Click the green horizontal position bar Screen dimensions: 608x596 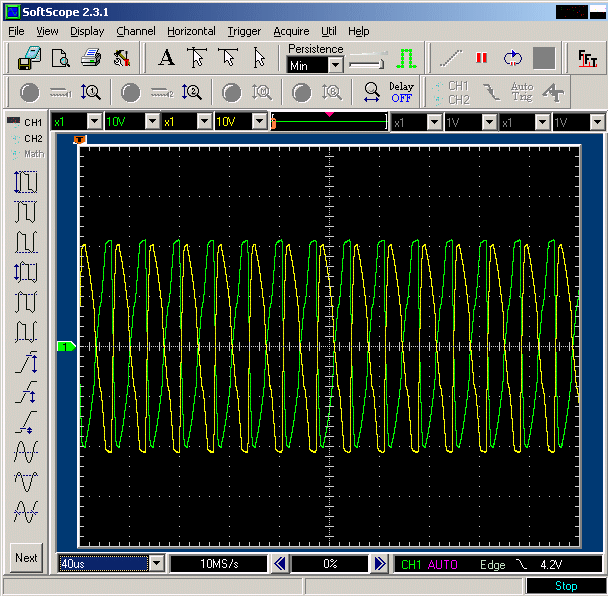pos(330,122)
